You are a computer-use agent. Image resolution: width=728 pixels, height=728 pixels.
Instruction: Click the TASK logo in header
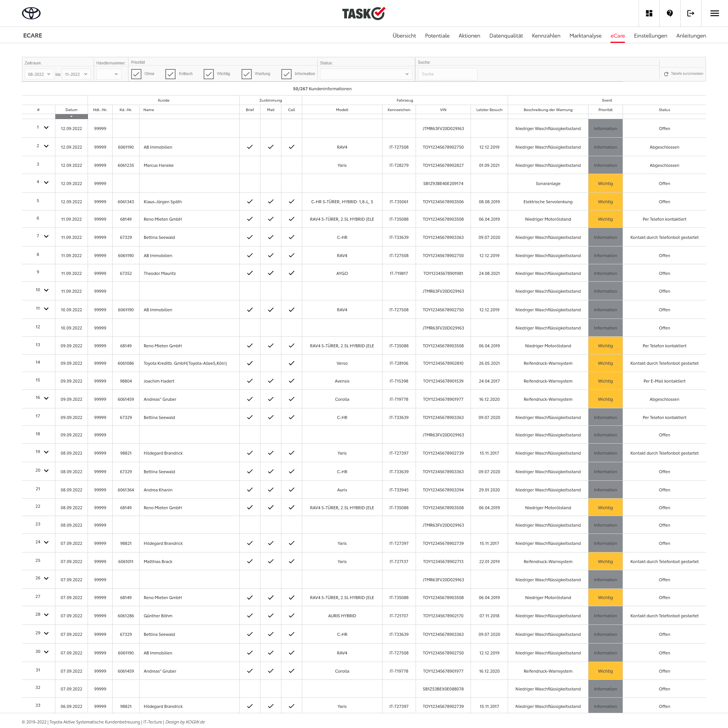(x=363, y=13)
